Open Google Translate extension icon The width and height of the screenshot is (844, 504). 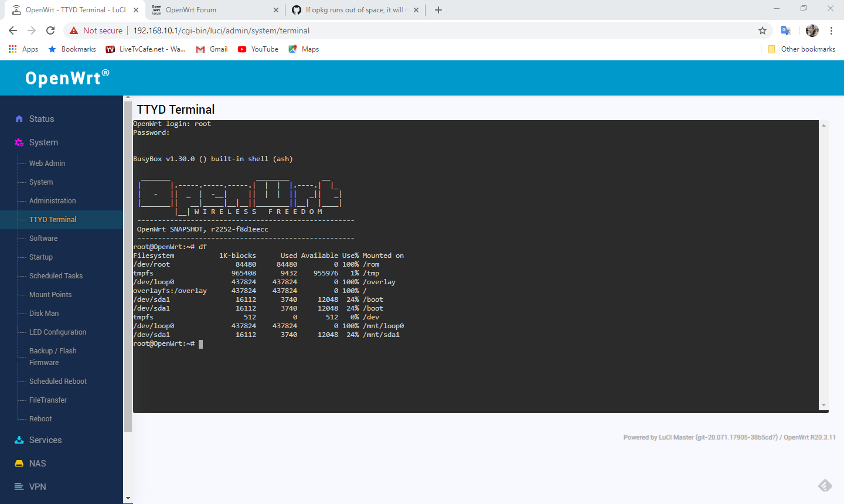[x=786, y=30]
